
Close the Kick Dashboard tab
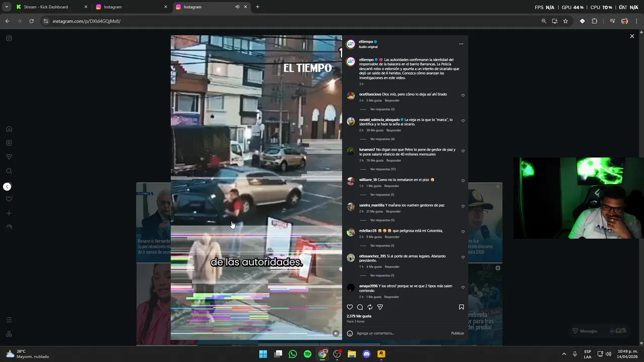[86, 7]
